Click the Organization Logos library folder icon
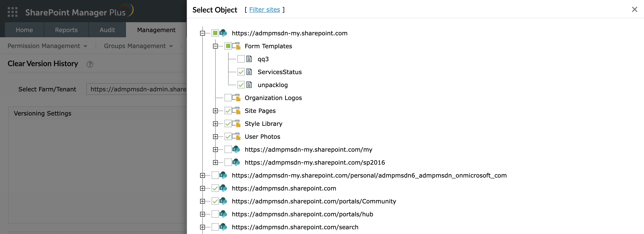Image resolution: width=644 pixels, height=234 pixels. 236,98
